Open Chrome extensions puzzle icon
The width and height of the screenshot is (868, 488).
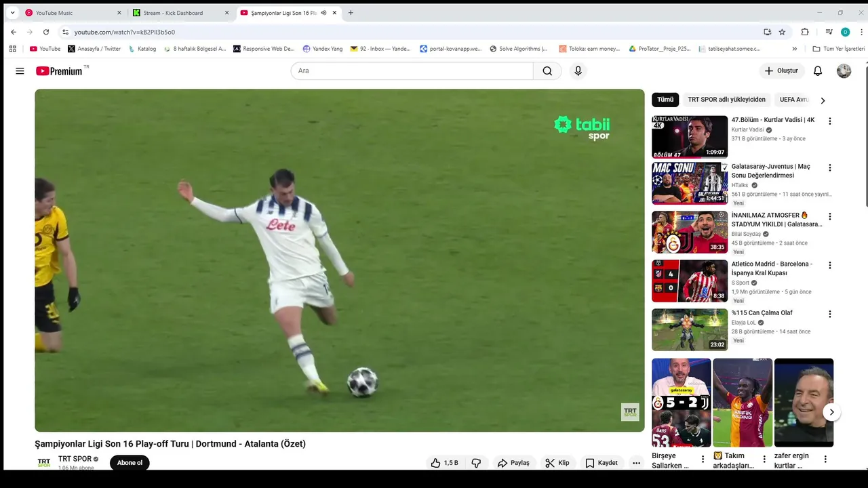point(805,32)
